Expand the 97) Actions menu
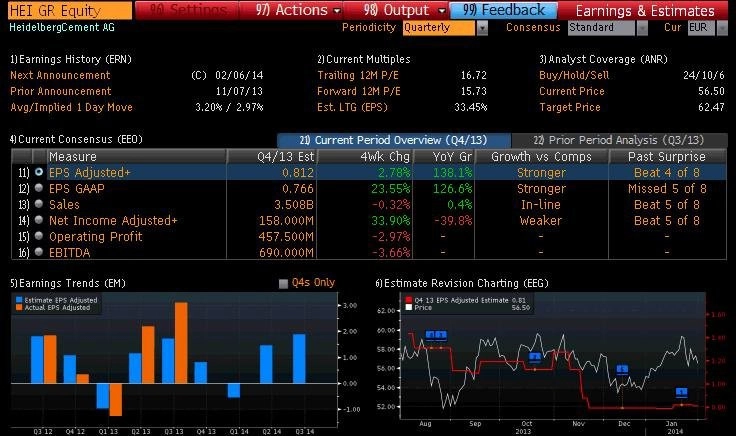The height and width of the screenshot is (436, 736). [x=298, y=10]
